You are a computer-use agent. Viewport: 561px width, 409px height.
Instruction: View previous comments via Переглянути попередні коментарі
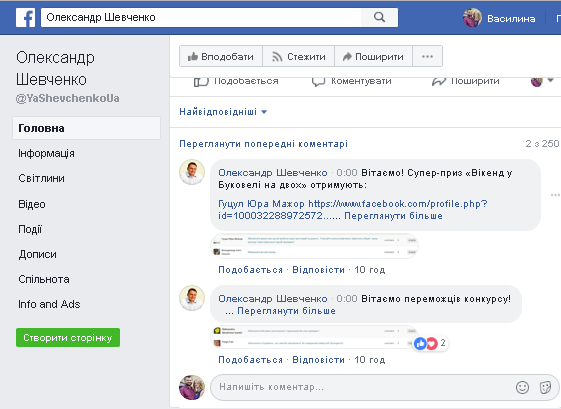[x=263, y=144]
